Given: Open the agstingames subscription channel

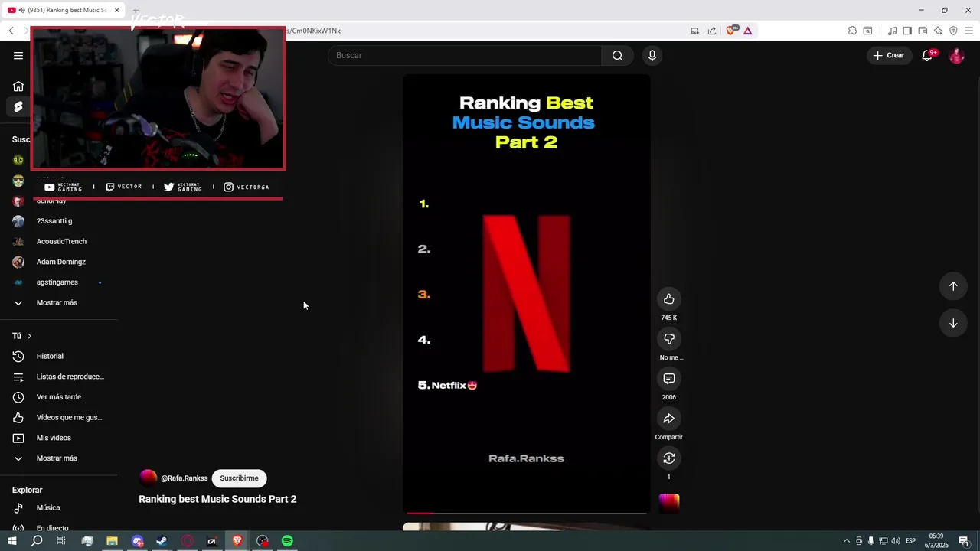Looking at the screenshot, I should coord(59,282).
